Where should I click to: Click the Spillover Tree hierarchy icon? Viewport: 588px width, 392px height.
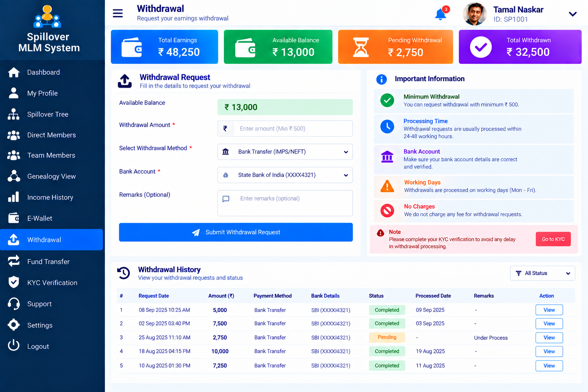click(x=14, y=114)
